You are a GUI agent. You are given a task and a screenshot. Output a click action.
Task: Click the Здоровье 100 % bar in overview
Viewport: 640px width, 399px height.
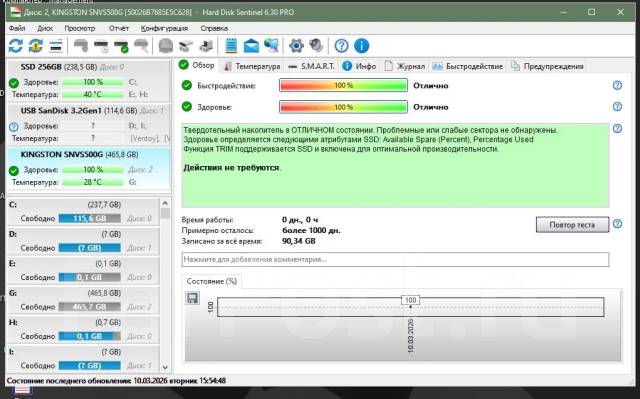(x=343, y=107)
